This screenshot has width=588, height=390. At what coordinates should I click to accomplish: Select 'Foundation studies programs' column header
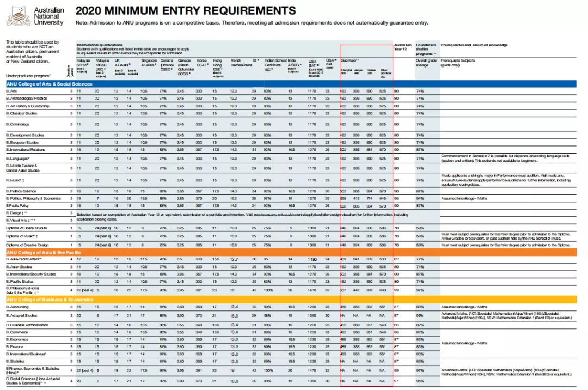tap(426, 49)
